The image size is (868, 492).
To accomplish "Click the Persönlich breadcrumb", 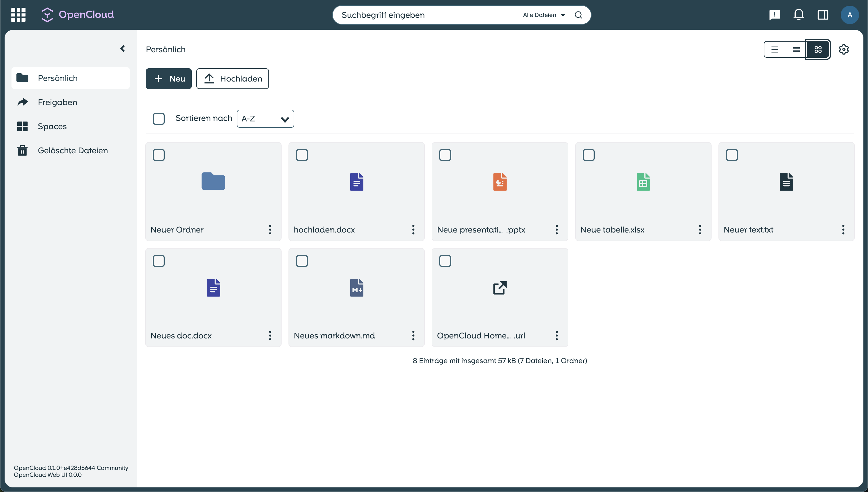I will (x=166, y=50).
